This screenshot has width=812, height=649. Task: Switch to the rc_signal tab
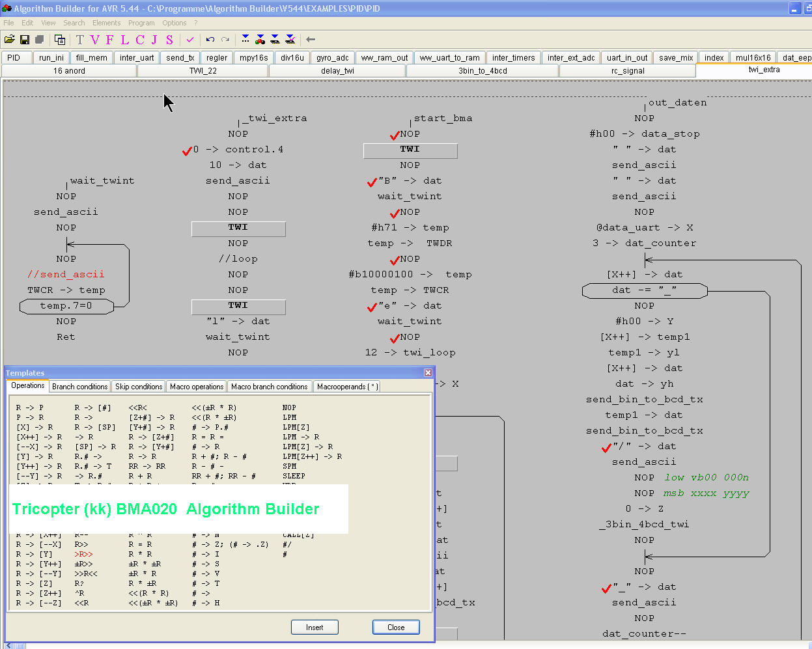point(628,70)
